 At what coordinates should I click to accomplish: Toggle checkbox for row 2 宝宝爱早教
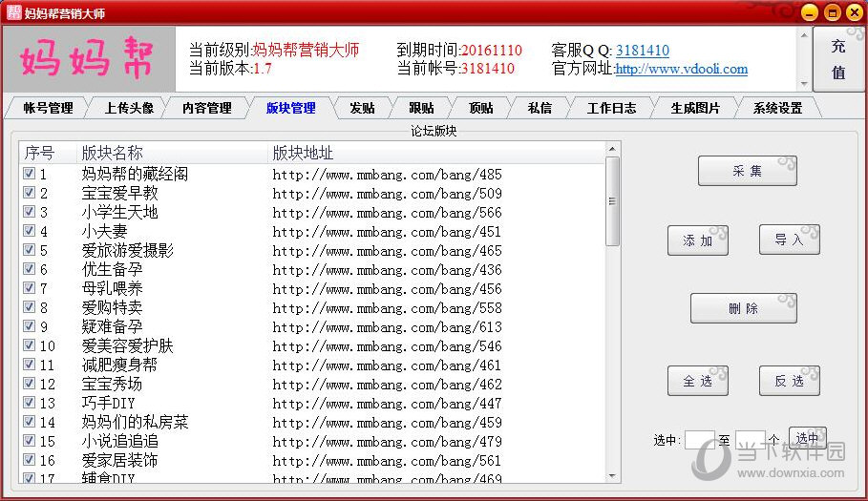(x=30, y=193)
